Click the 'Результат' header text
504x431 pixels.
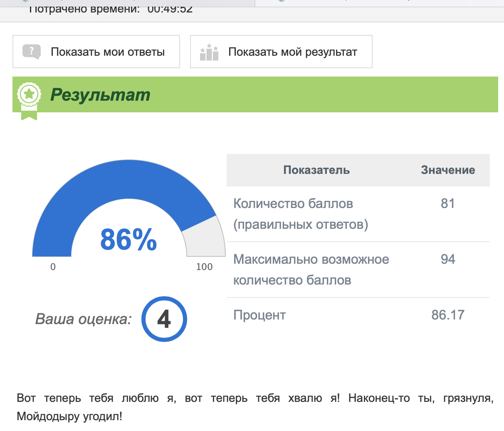(x=100, y=95)
